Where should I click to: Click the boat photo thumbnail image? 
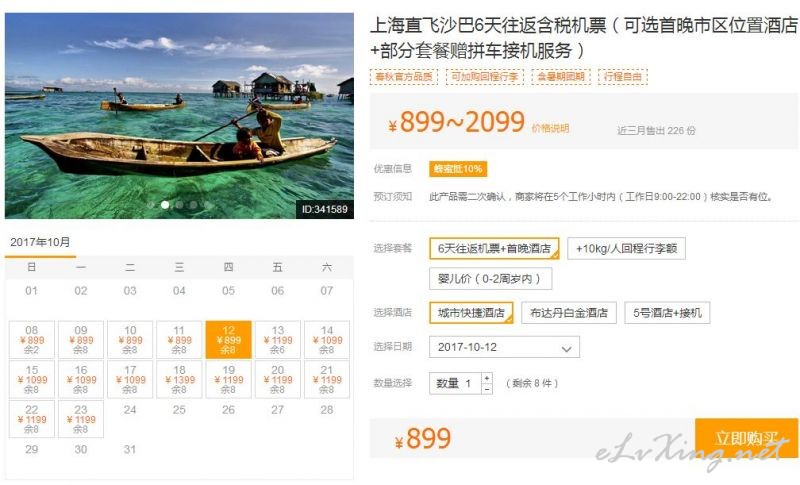click(x=179, y=116)
